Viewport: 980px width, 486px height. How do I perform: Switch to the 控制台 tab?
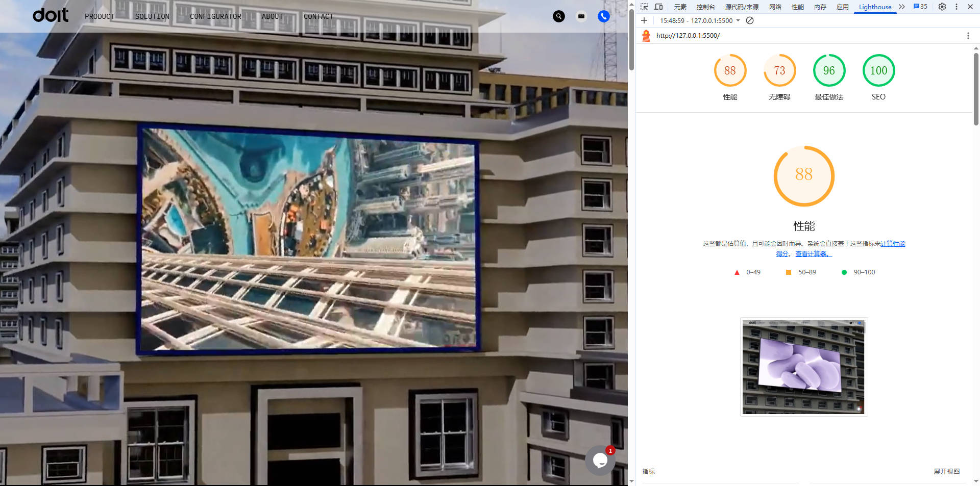705,7
